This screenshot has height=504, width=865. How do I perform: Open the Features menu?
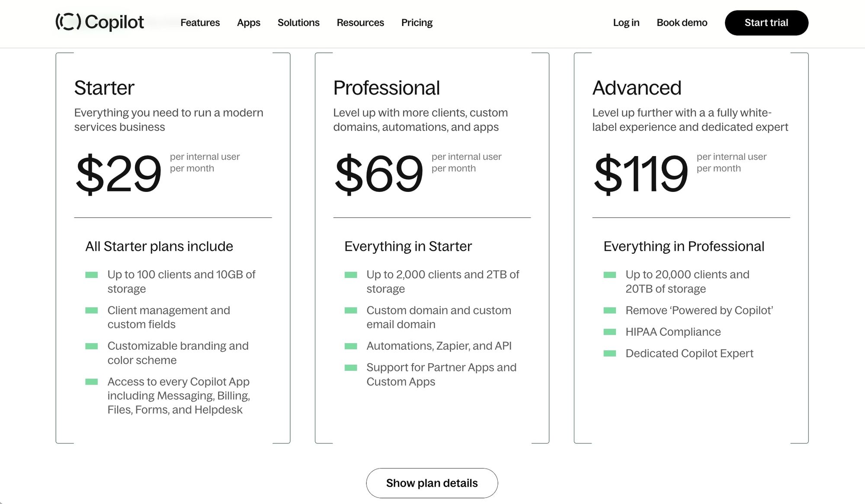point(200,22)
